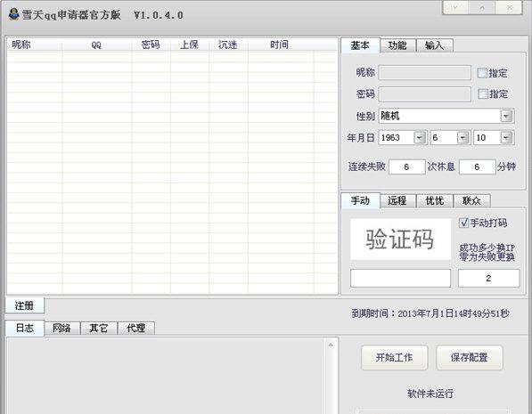Open the 其它 tab
The image size is (532, 414).
[x=99, y=329]
